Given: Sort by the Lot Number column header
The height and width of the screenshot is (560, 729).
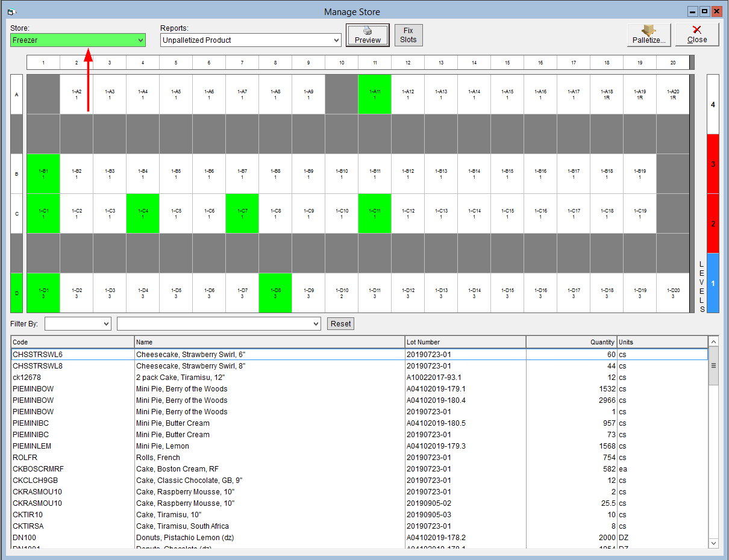Looking at the screenshot, I should pos(466,342).
